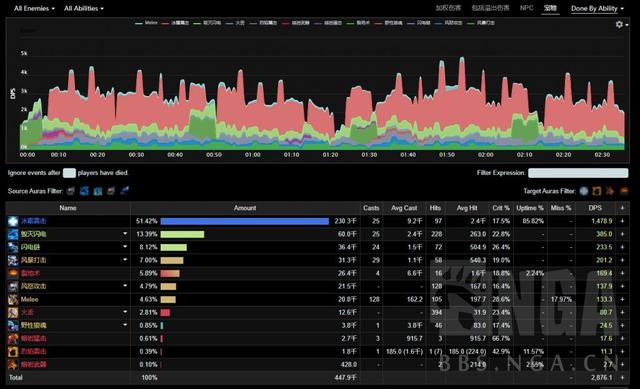This screenshot has width=640, height=389.
Task: Click the plus icon in the table header
Action: (622, 208)
